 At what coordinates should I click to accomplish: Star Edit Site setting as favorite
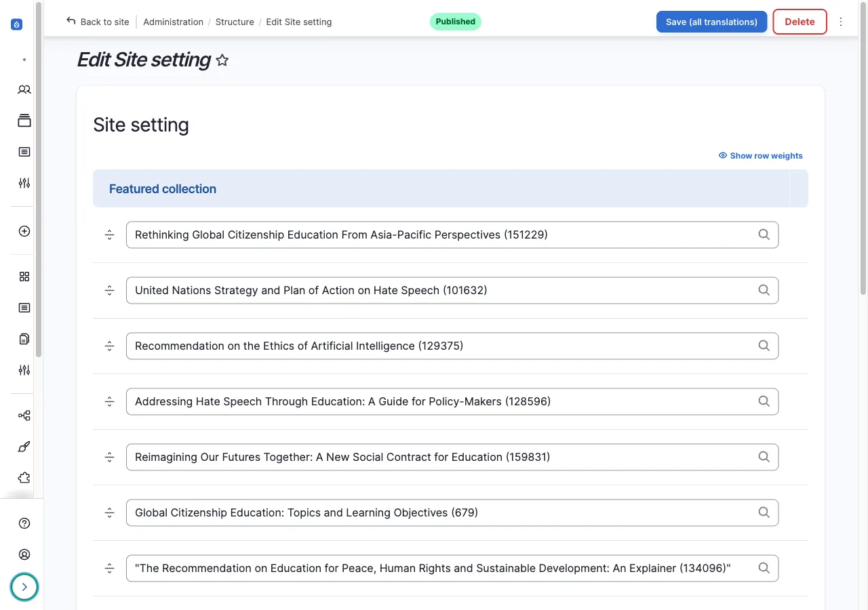(222, 60)
